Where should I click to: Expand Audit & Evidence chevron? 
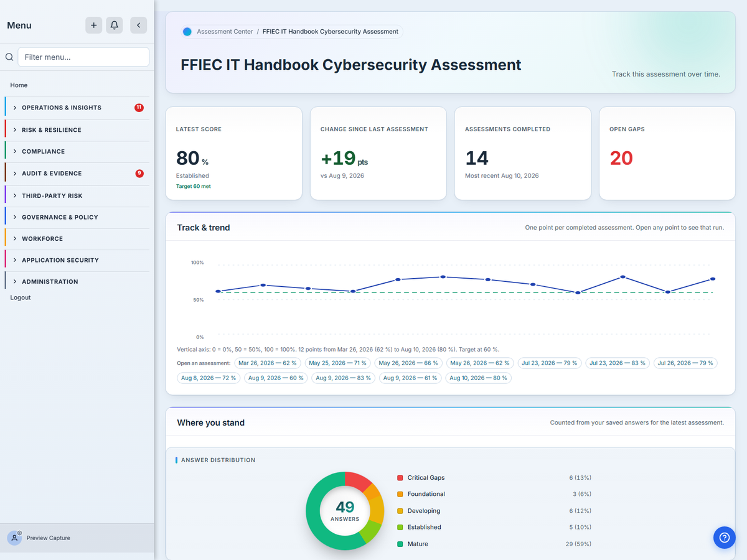[15, 174]
